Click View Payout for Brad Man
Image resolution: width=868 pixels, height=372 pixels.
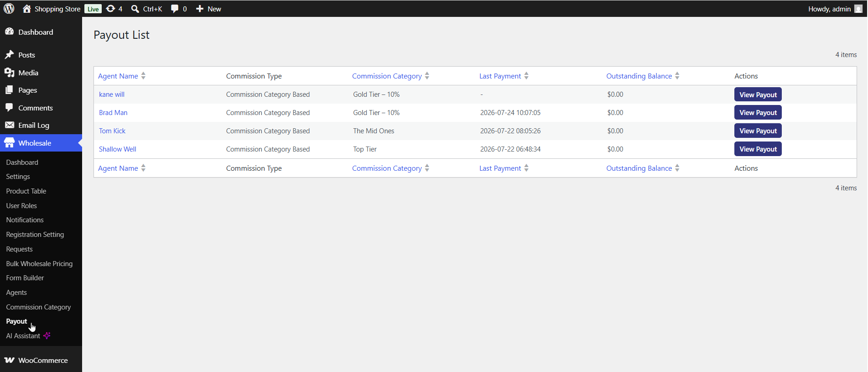click(758, 112)
